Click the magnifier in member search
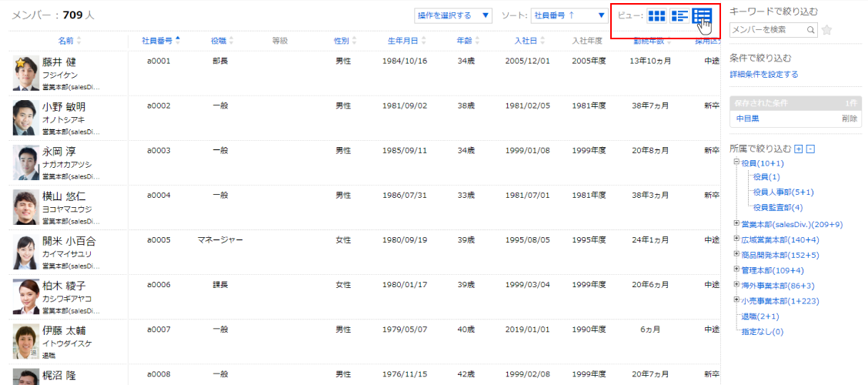Image resolution: width=868 pixels, height=385 pixels. click(x=810, y=30)
